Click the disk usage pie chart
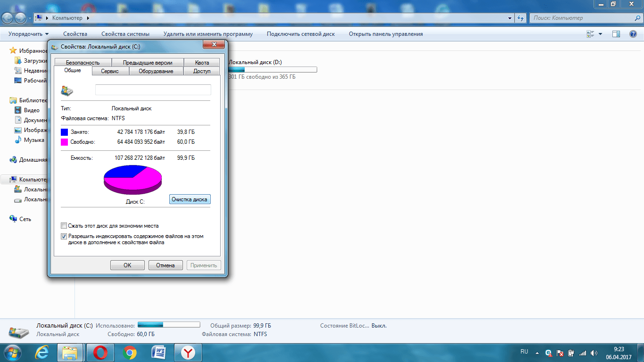Screen dimensions: 644x362 coord(133,180)
